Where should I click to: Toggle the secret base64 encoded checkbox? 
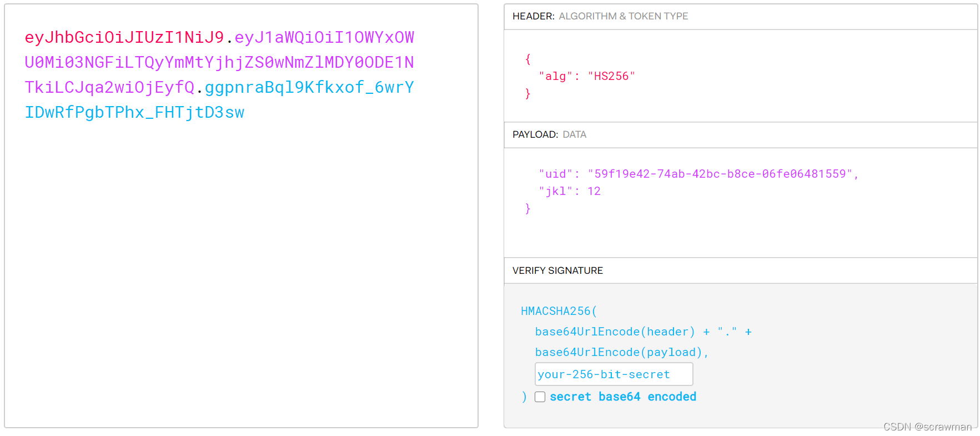pos(540,397)
